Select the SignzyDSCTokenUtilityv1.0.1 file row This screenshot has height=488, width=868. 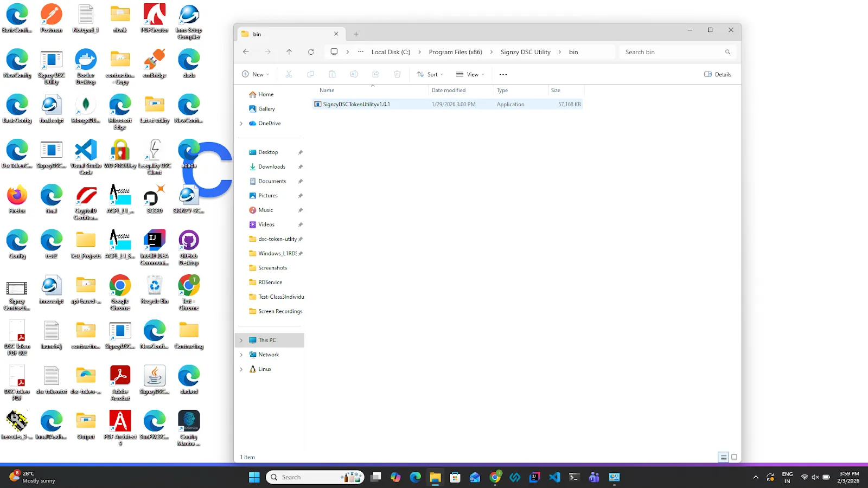(448, 104)
